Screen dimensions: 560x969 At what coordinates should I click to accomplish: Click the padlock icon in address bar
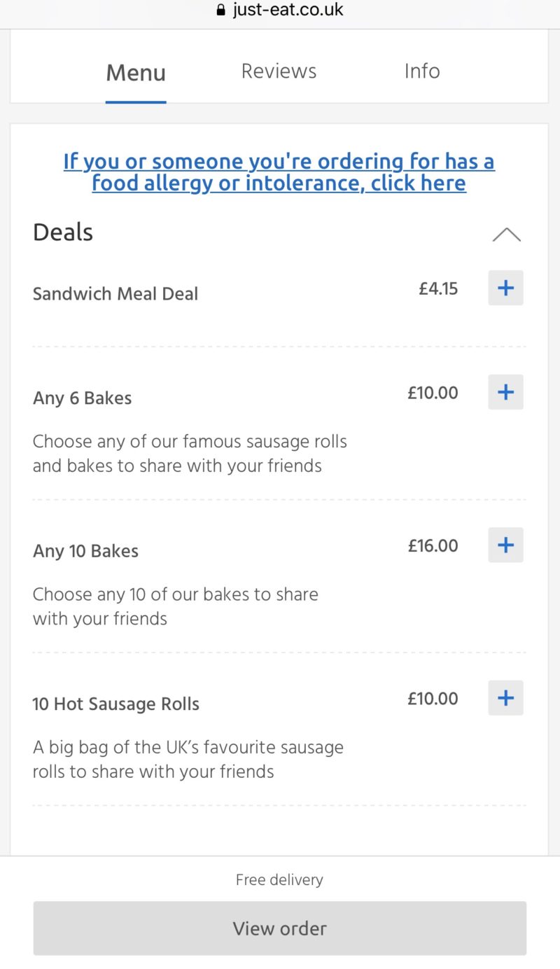(x=222, y=11)
